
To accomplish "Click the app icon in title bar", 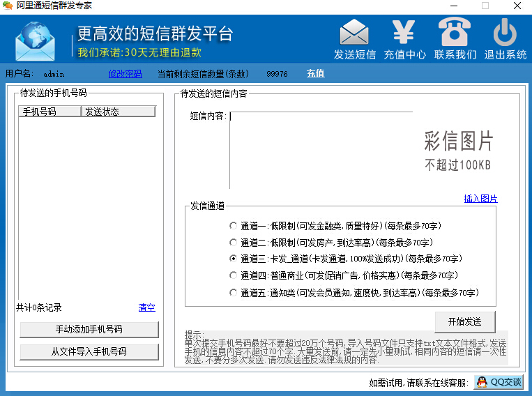I will [x=8, y=6].
